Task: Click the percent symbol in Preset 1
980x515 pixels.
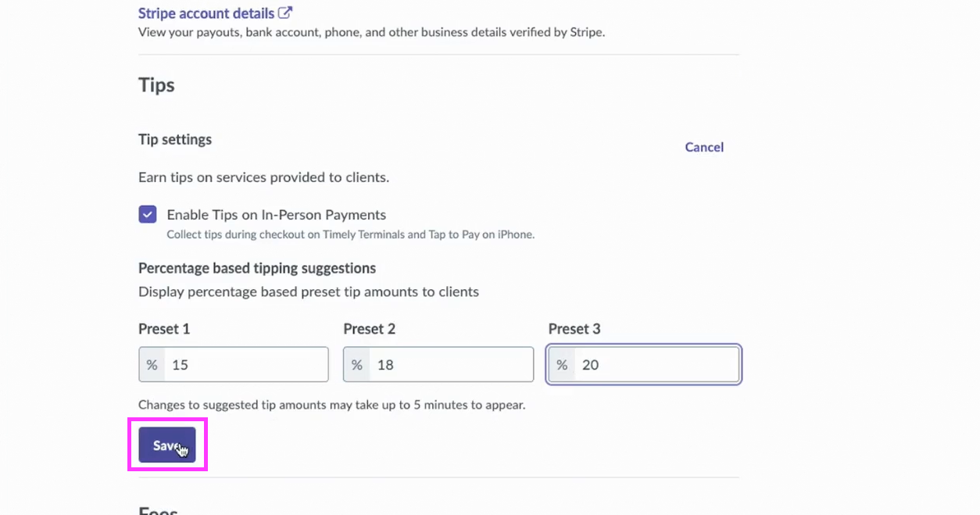Action: click(x=152, y=365)
